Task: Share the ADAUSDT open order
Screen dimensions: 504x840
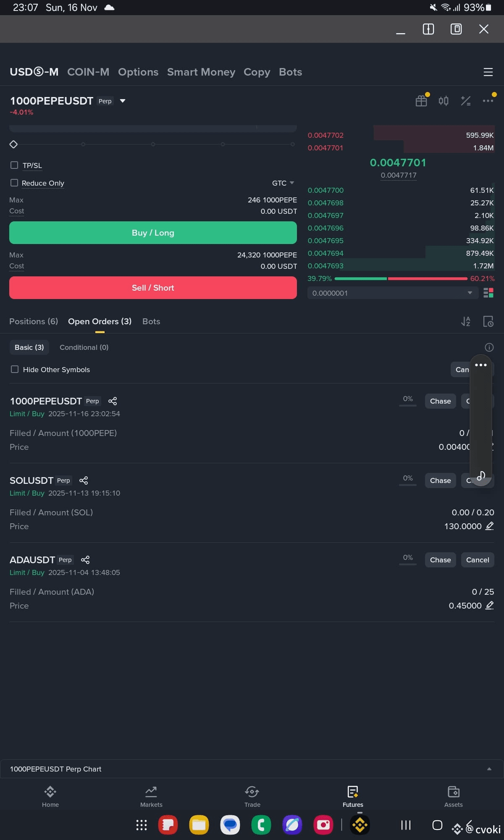Action: click(85, 560)
